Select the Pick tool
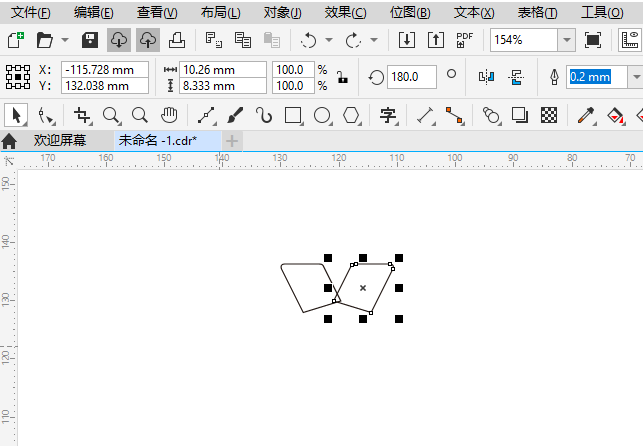The height and width of the screenshot is (446, 643). (16, 116)
